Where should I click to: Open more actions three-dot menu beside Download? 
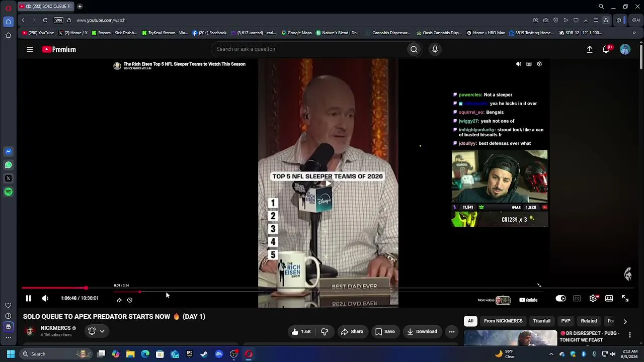(x=452, y=332)
